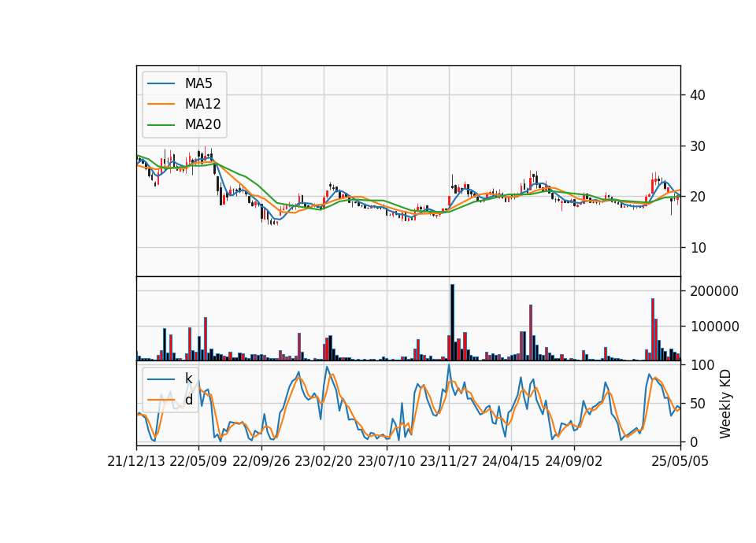
Task: Click the Weekly KD axis title
Action: pos(725,404)
